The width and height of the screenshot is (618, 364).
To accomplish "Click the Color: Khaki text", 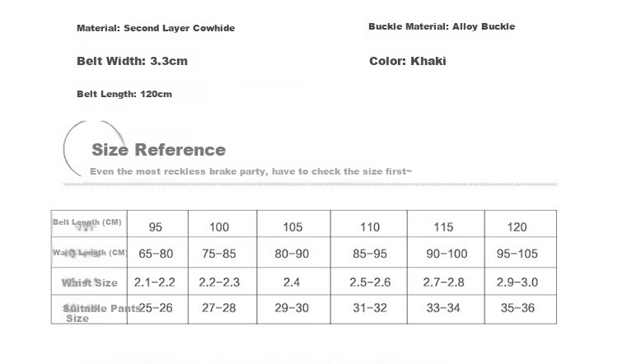I will [408, 61].
